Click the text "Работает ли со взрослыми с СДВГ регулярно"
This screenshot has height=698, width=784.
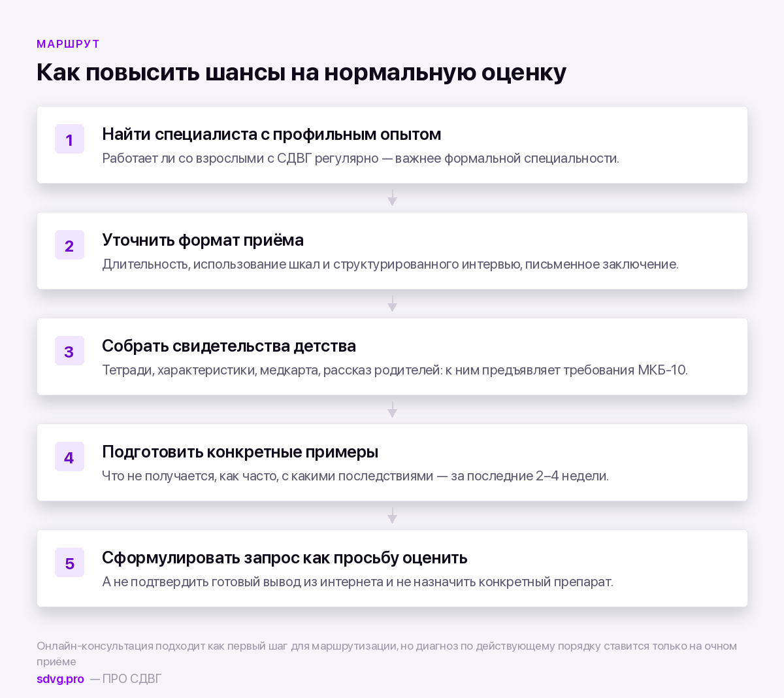pos(240,158)
